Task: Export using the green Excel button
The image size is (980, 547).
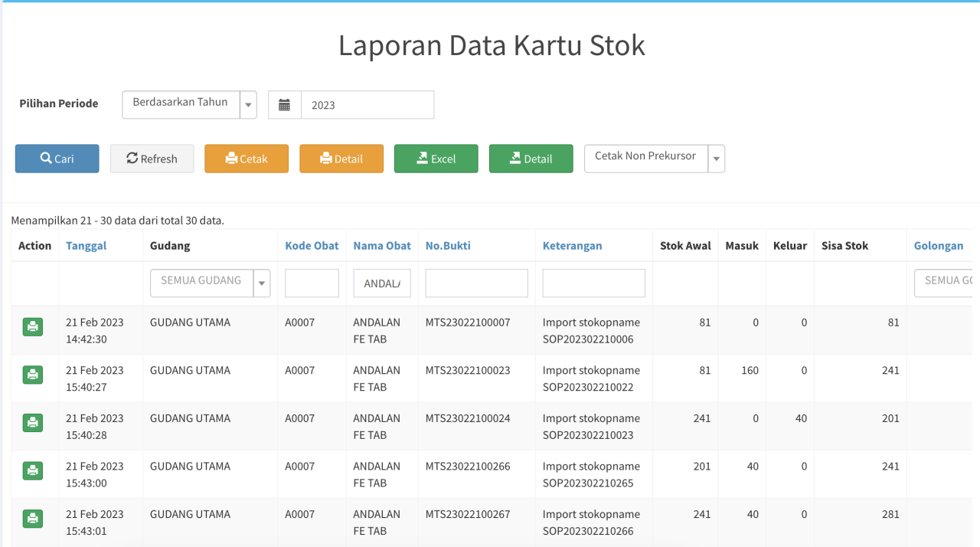Action: click(x=436, y=159)
